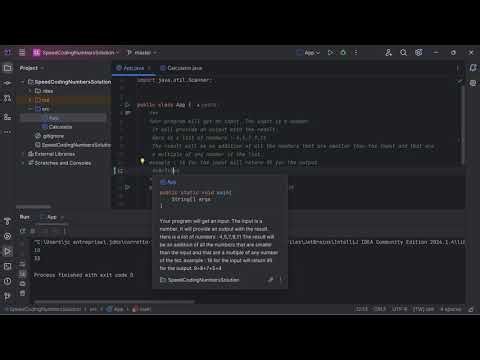
Task: Open the Git tool window icon
Action: point(7,296)
